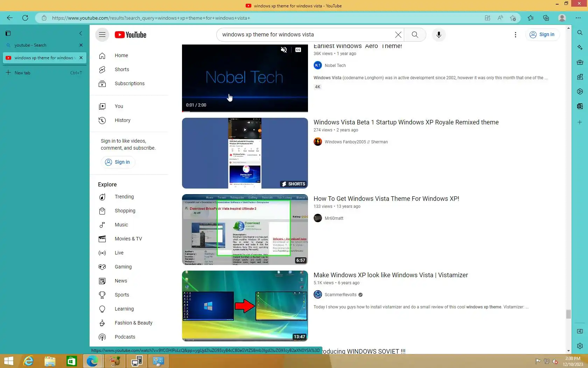Open History in YouTube sidebar
The image size is (588, 368).
[x=129, y=120]
